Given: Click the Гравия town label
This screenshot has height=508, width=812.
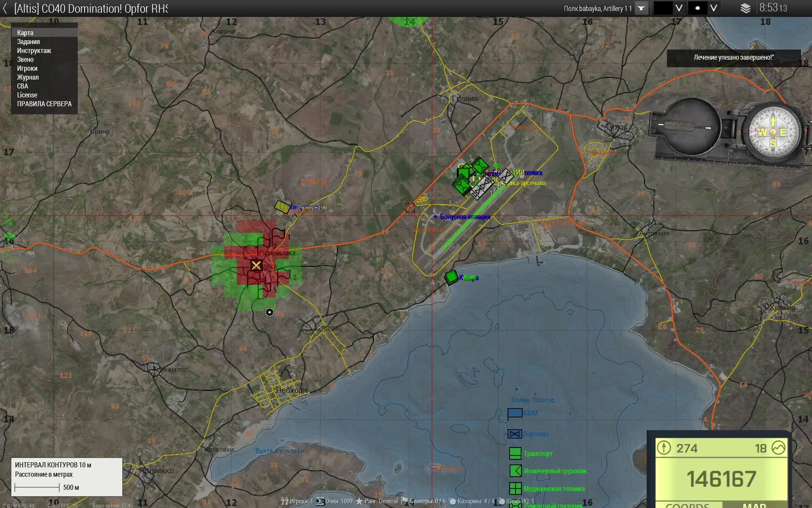Looking at the screenshot, I should (465, 99).
